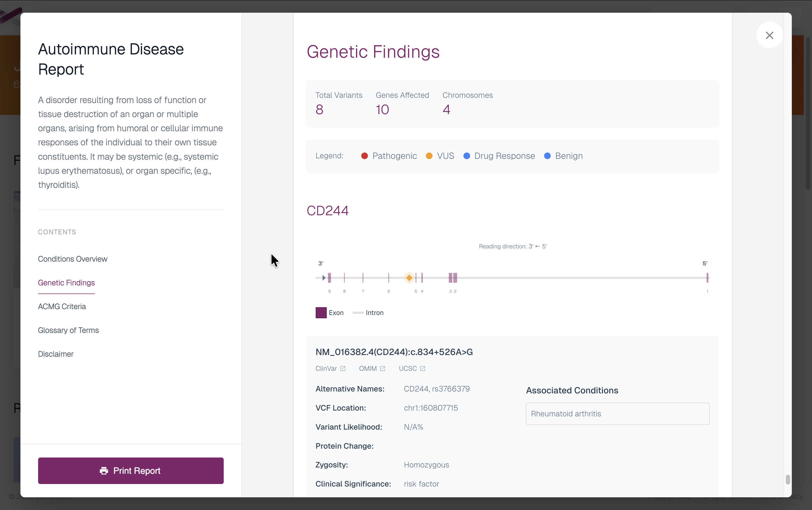Click the Benign legend marker
The height and width of the screenshot is (510, 812).
[x=548, y=156]
